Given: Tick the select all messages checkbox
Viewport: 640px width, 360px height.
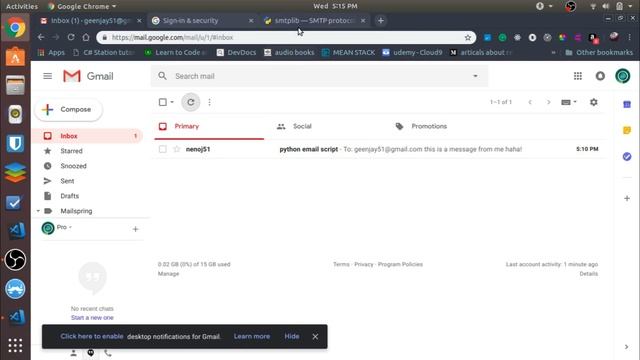Looking at the screenshot, I should 162,102.
